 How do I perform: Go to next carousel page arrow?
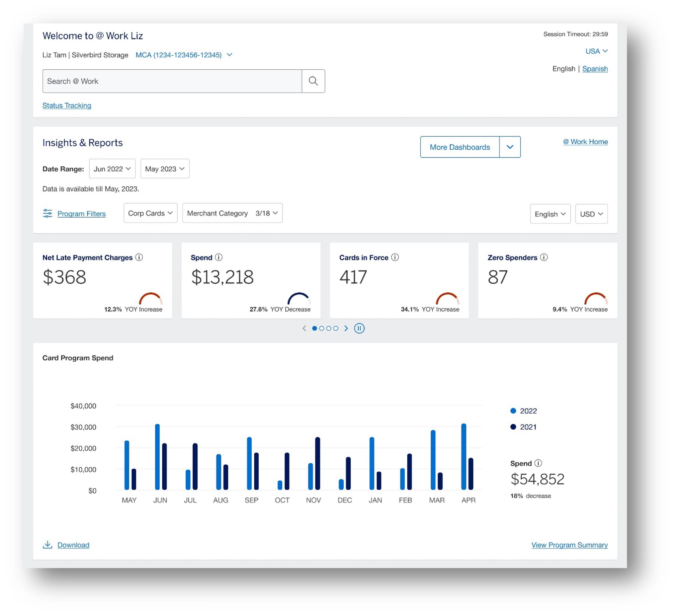click(x=346, y=328)
